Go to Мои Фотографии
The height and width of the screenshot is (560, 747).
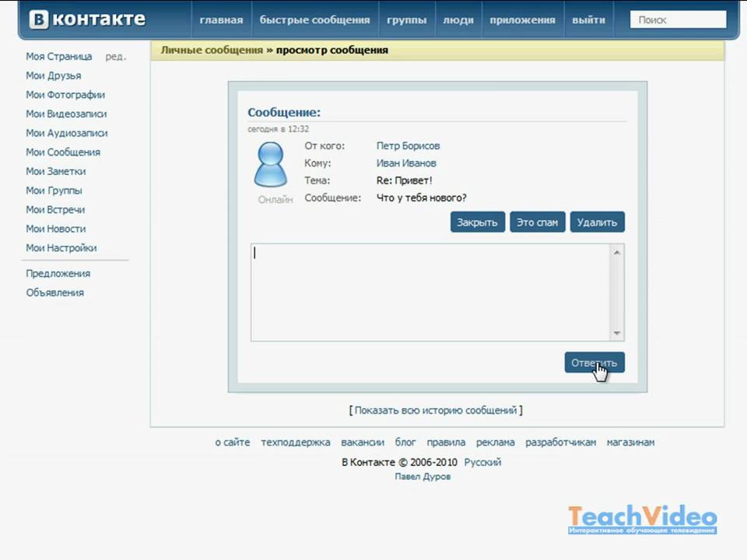coord(65,94)
